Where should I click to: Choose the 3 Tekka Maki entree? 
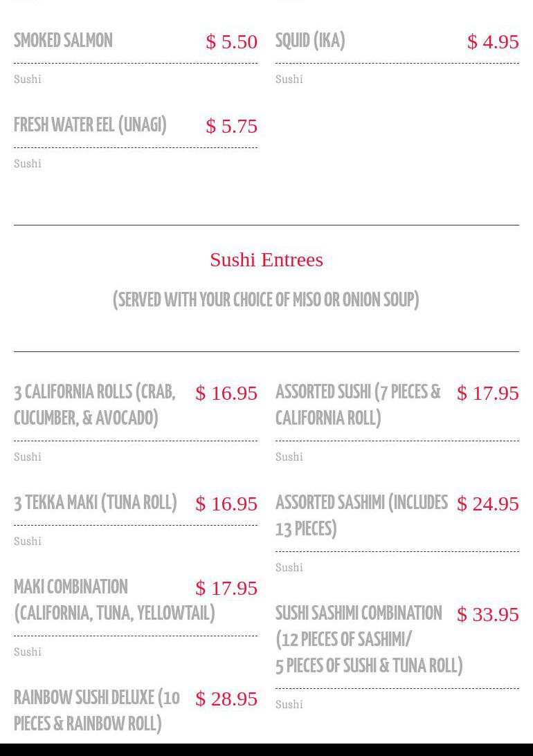coord(96,503)
